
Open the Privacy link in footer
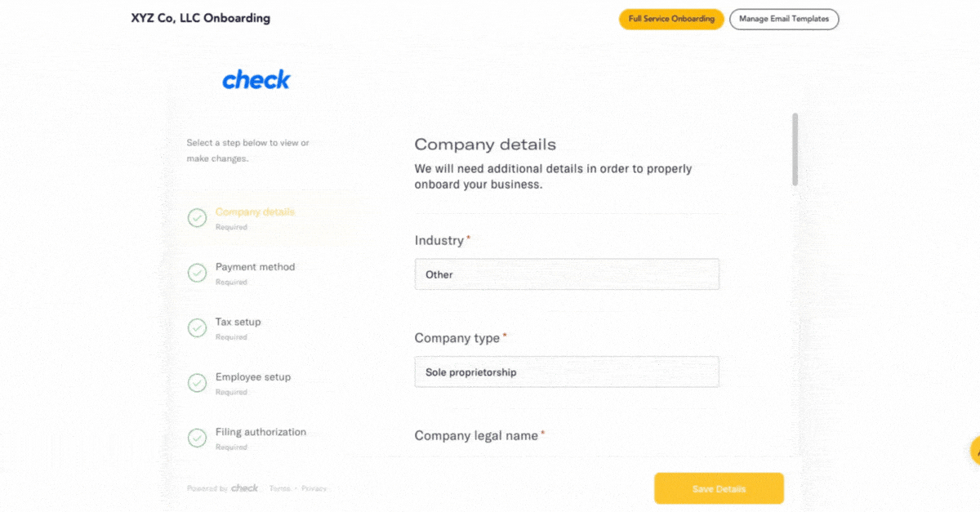pyautogui.click(x=314, y=488)
